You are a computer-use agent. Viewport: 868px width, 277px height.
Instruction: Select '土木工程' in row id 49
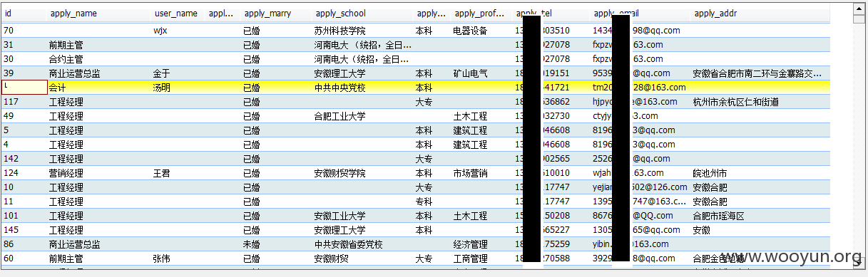(470, 116)
